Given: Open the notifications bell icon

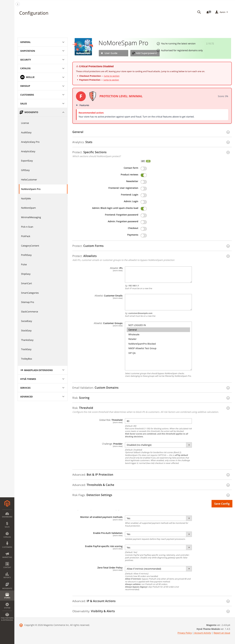Looking at the screenshot, I should coord(208,12).
